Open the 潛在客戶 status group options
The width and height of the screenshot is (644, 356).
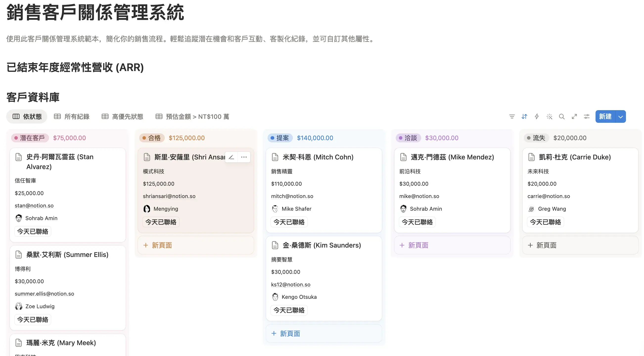30,138
